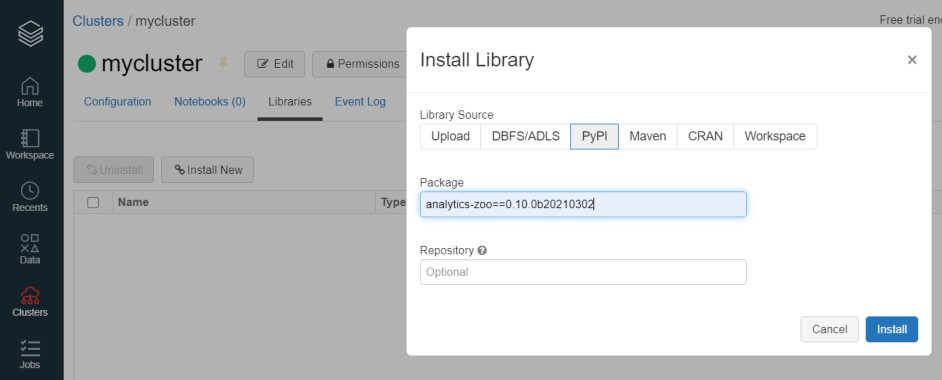Image resolution: width=942 pixels, height=380 pixels.
Task: Cancel the Install Library dialog
Action: tap(829, 329)
